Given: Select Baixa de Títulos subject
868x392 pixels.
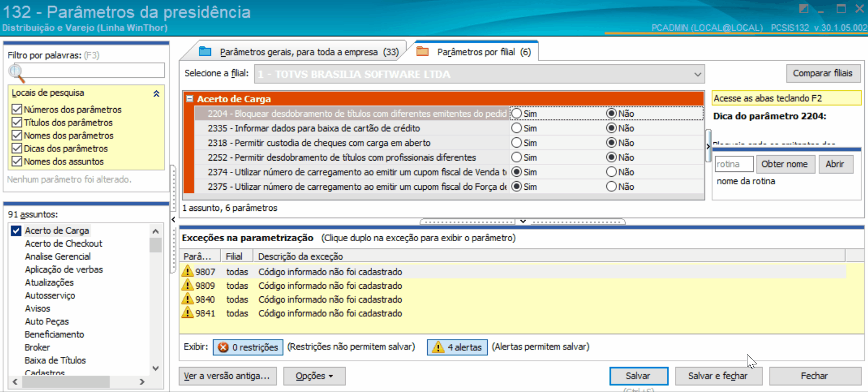Looking at the screenshot, I should pyautogui.click(x=55, y=360).
